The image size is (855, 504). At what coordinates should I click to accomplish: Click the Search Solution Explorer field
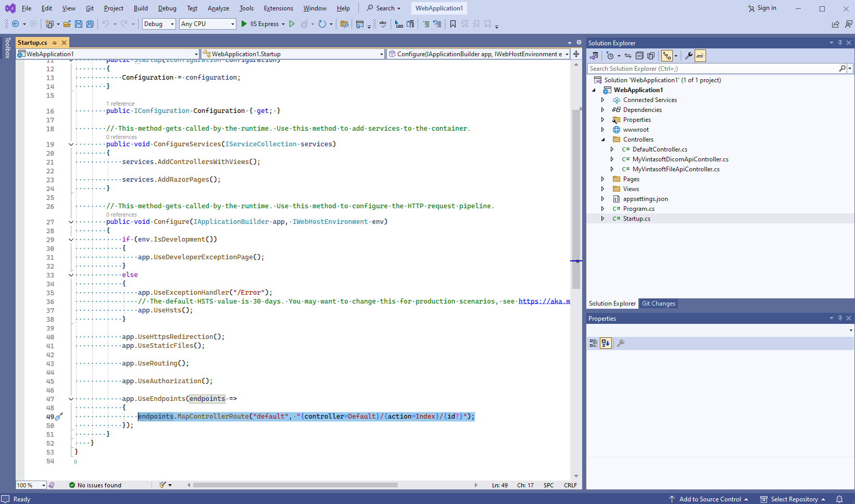coord(712,69)
